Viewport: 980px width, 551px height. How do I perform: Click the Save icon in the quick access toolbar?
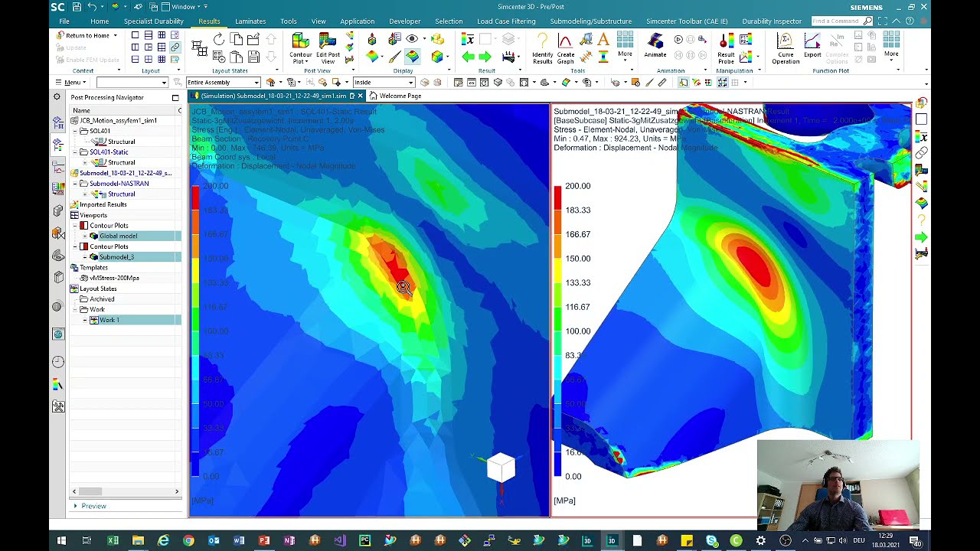coord(77,6)
